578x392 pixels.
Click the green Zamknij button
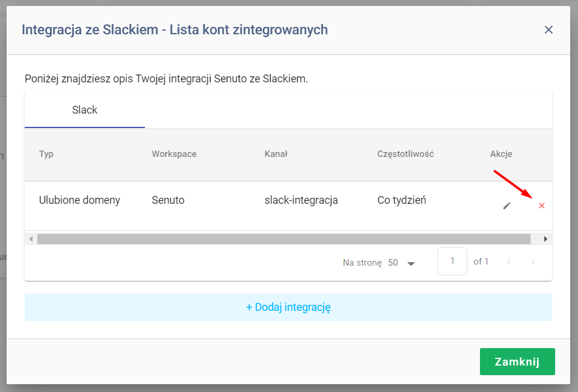coord(517,361)
